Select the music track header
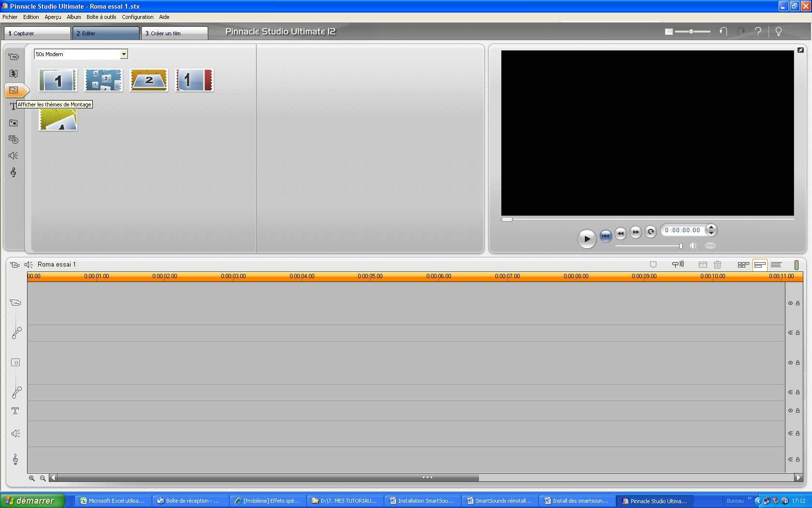This screenshot has width=812, height=508. point(15,459)
